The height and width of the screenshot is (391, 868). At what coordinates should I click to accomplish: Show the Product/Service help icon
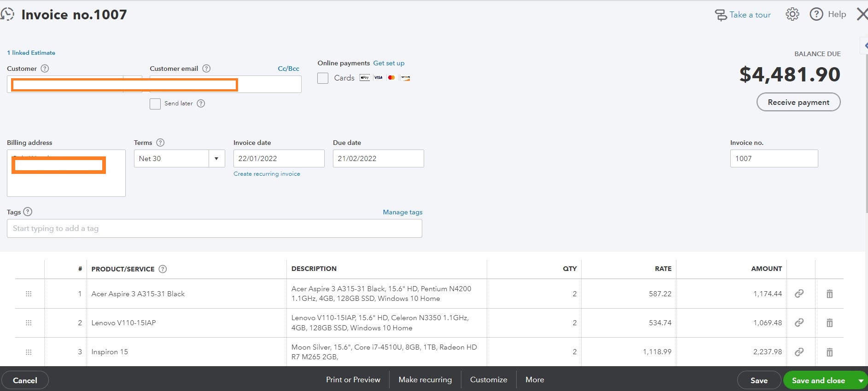click(x=163, y=269)
